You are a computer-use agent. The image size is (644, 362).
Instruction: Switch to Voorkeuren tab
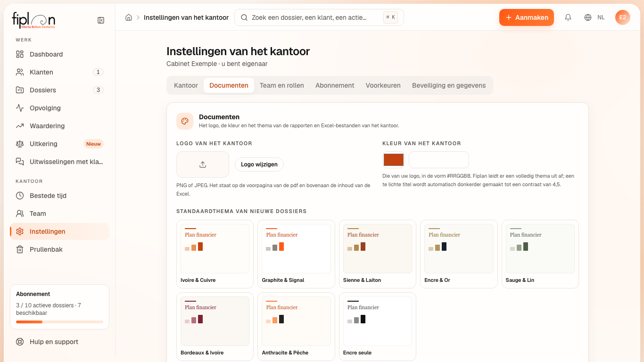tap(383, 85)
